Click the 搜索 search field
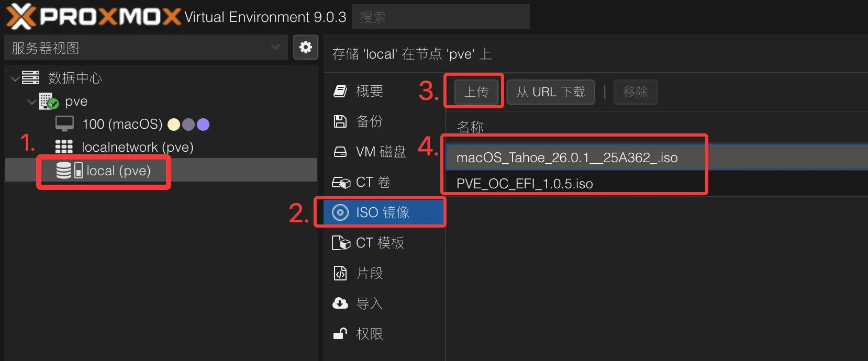Viewport: 868px width, 361px height. click(x=441, y=17)
